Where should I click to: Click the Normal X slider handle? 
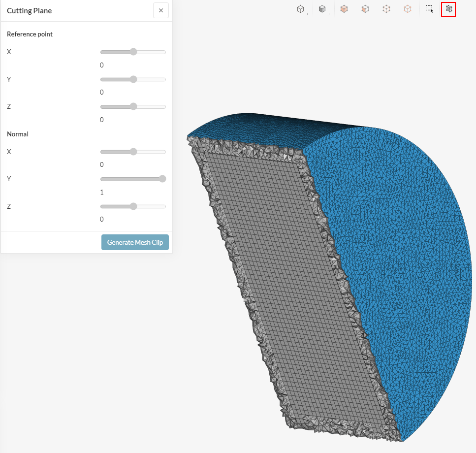[133, 152]
